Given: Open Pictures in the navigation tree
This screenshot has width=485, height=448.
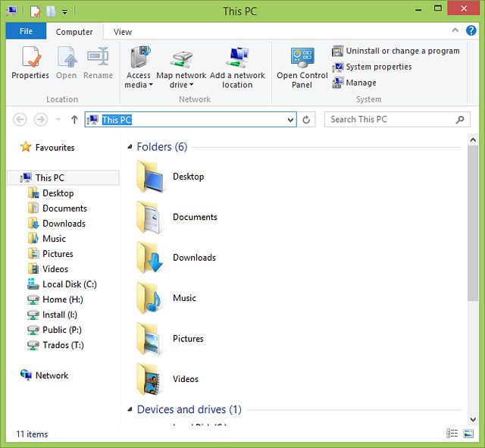Looking at the screenshot, I should tap(51, 254).
